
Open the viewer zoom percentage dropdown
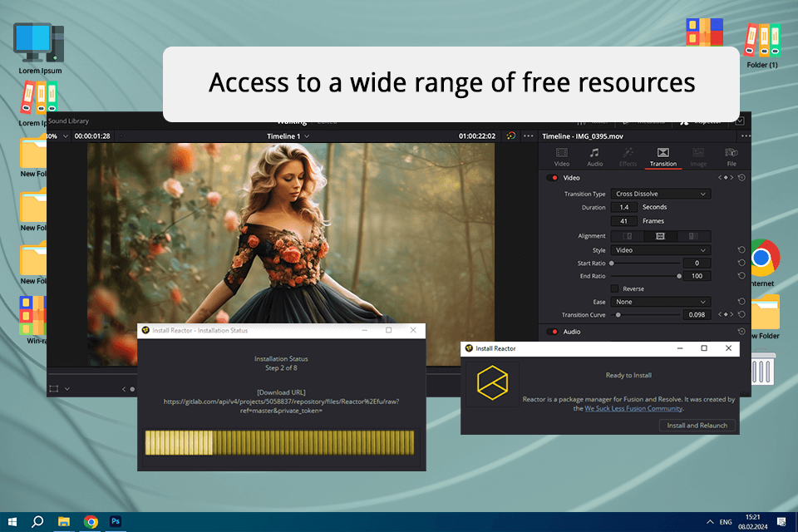[x=57, y=136]
